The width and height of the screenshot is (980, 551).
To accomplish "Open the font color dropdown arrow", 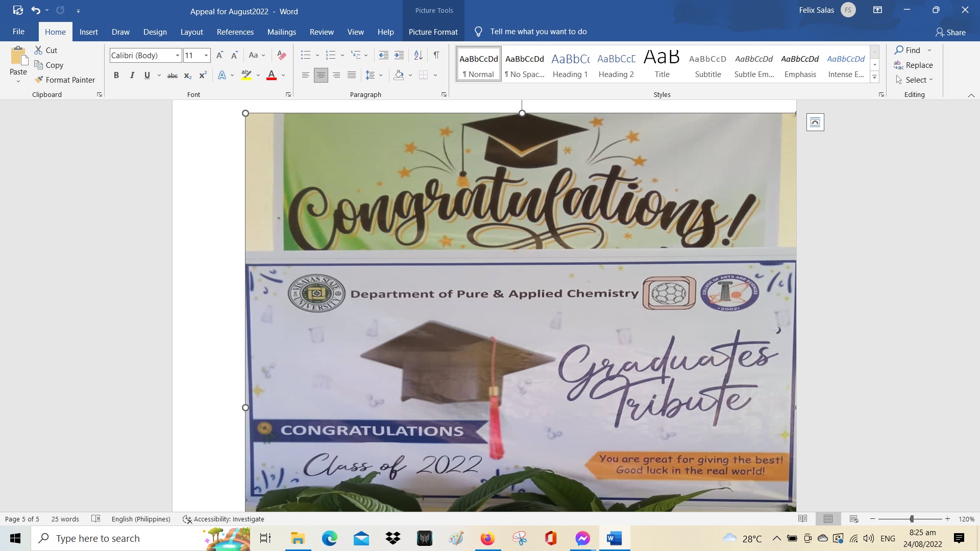I will pos(283,76).
